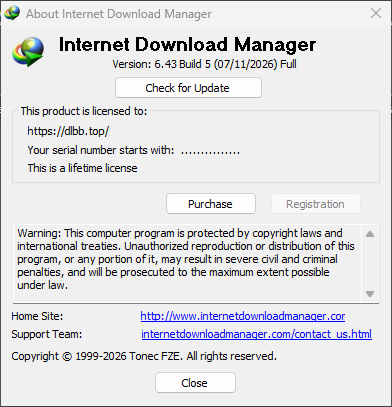
Task: Click the title bar X close button
Action: pyautogui.click(x=376, y=13)
